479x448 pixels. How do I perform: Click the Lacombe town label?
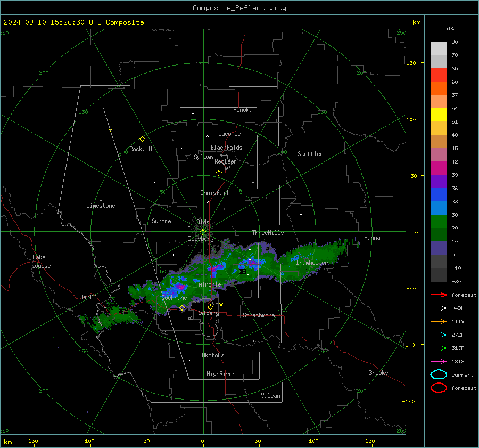coord(229,134)
